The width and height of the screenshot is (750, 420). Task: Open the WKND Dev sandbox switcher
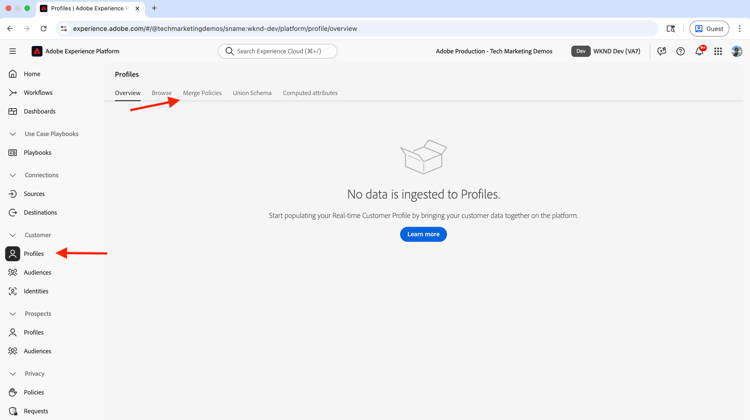606,51
